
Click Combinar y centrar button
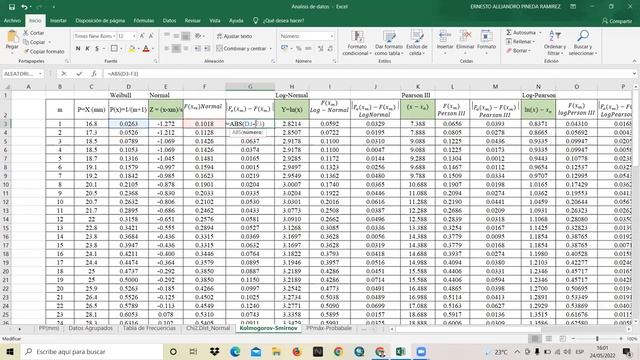pyautogui.click(x=241, y=48)
